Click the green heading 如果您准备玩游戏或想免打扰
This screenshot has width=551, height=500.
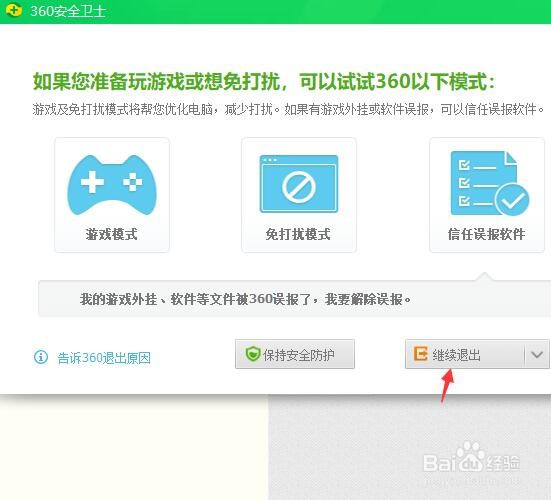pyautogui.click(x=156, y=82)
